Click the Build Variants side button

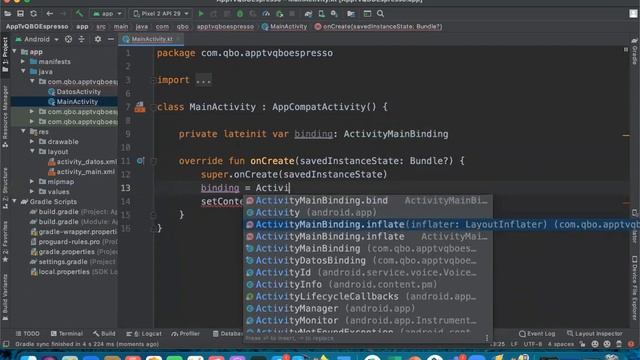(5, 299)
